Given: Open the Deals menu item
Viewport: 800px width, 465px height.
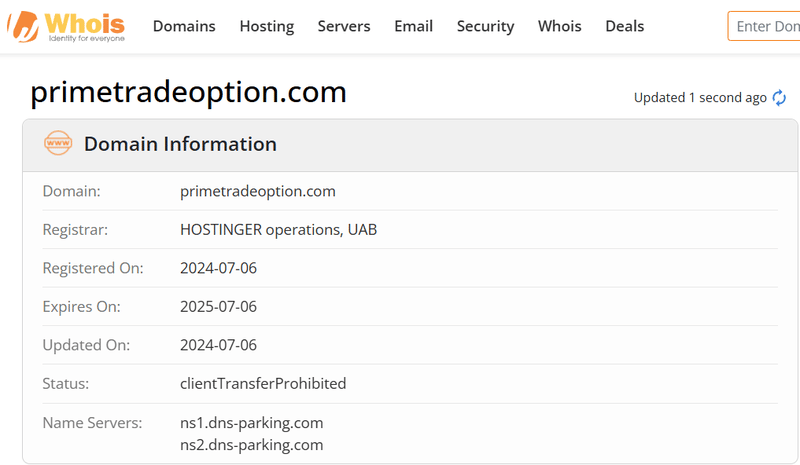Looking at the screenshot, I should click(x=624, y=26).
